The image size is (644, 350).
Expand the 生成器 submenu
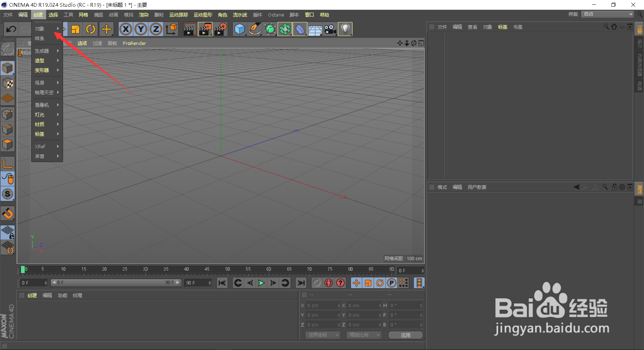[x=47, y=51]
